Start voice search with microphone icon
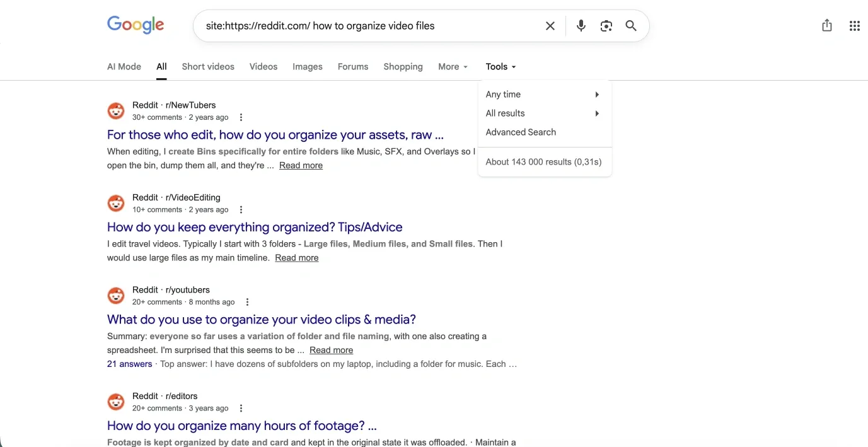This screenshot has height=447, width=868. click(581, 26)
